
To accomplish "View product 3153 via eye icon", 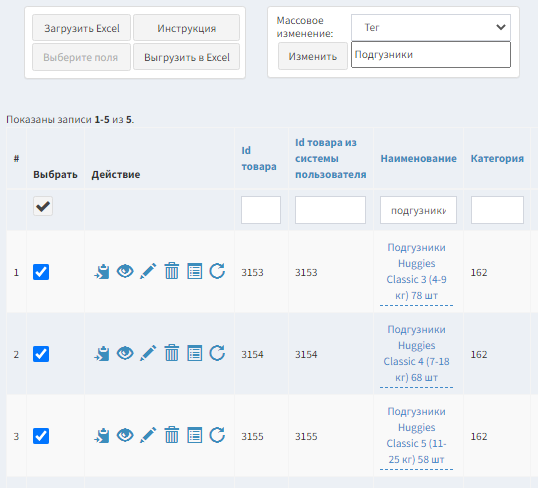I will pyautogui.click(x=125, y=271).
